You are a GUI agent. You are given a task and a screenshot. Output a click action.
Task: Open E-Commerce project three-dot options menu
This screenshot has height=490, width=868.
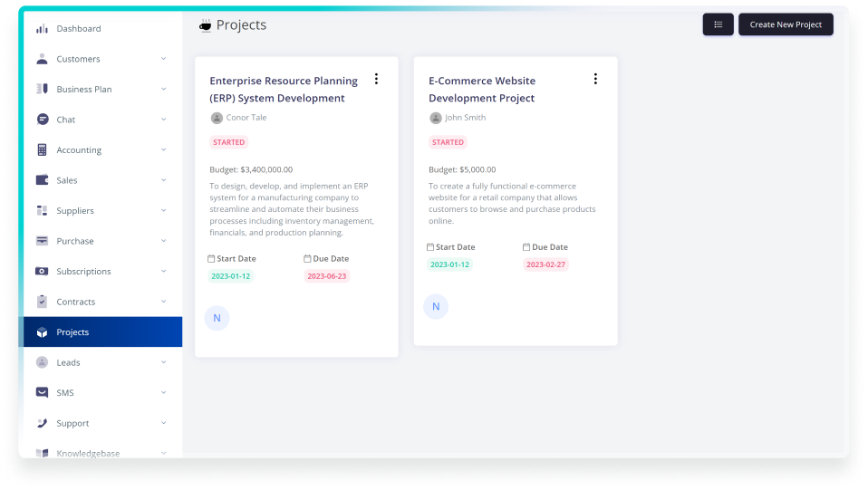595,79
